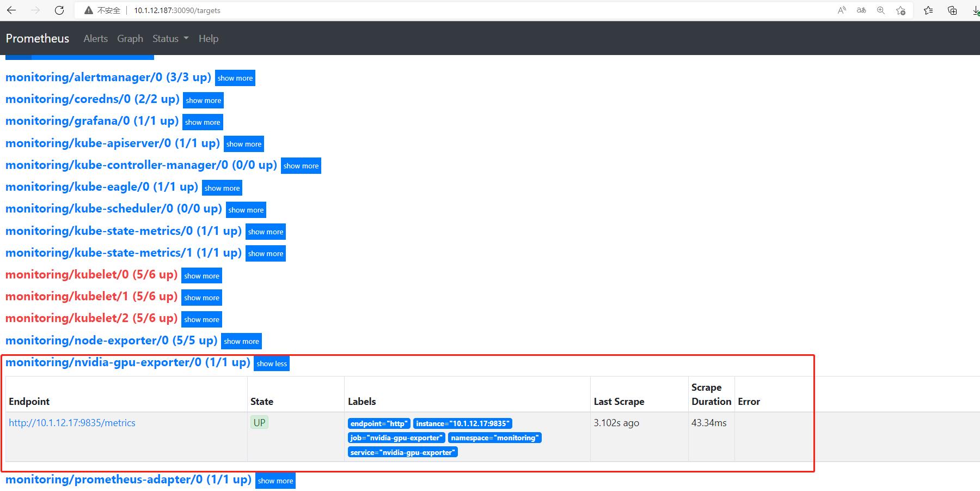Screen dimensions: 980x491
Task: Click the Last Scrape column header
Action: [619, 402]
